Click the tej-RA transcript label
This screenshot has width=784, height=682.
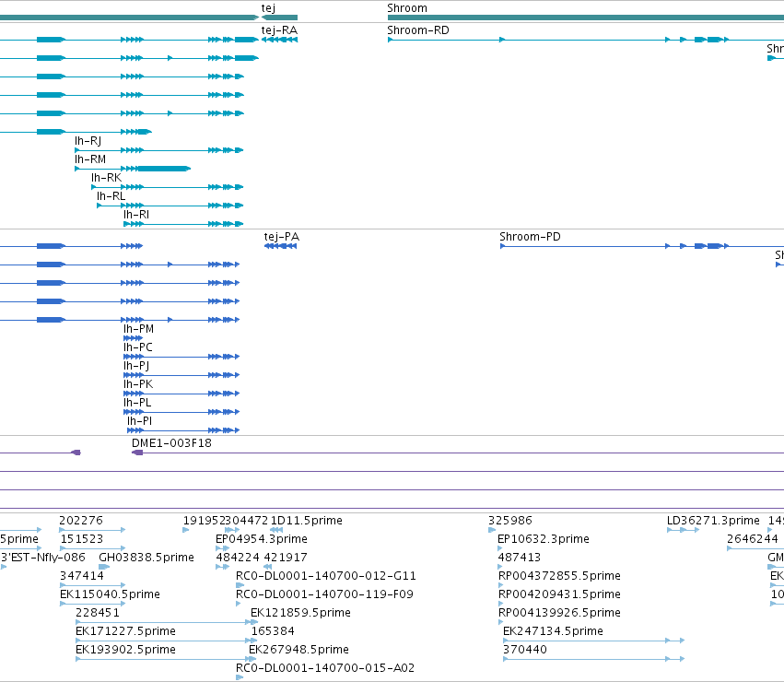[279, 30]
